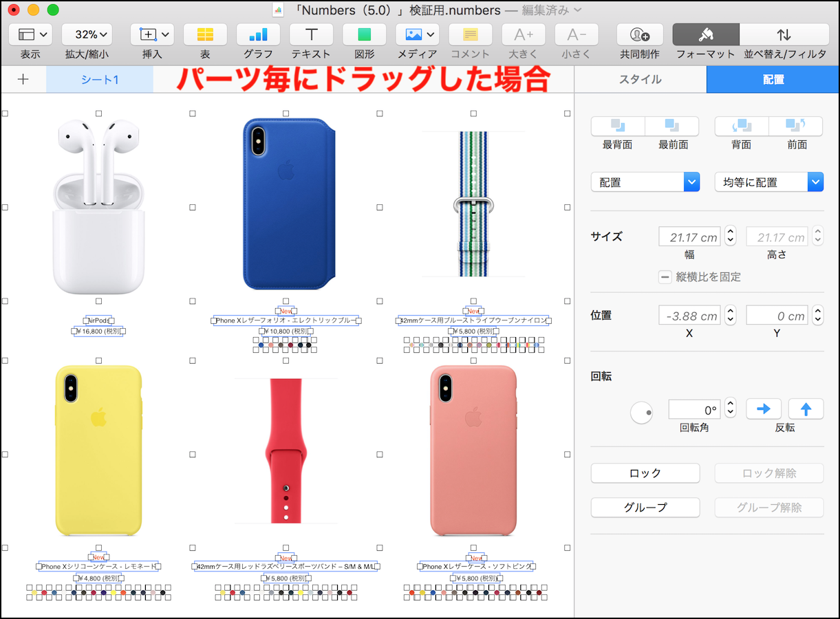Click the iPhone Xレザーケース - ソフトピンク label
The image size is (840, 619).
pyautogui.click(x=476, y=567)
